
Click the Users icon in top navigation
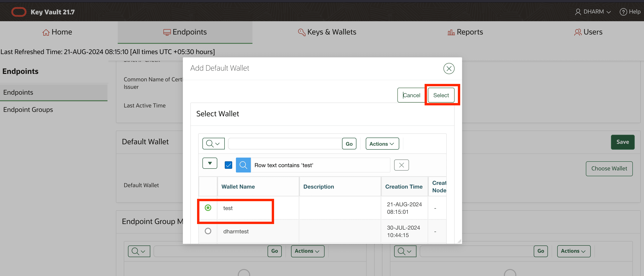[x=578, y=32]
